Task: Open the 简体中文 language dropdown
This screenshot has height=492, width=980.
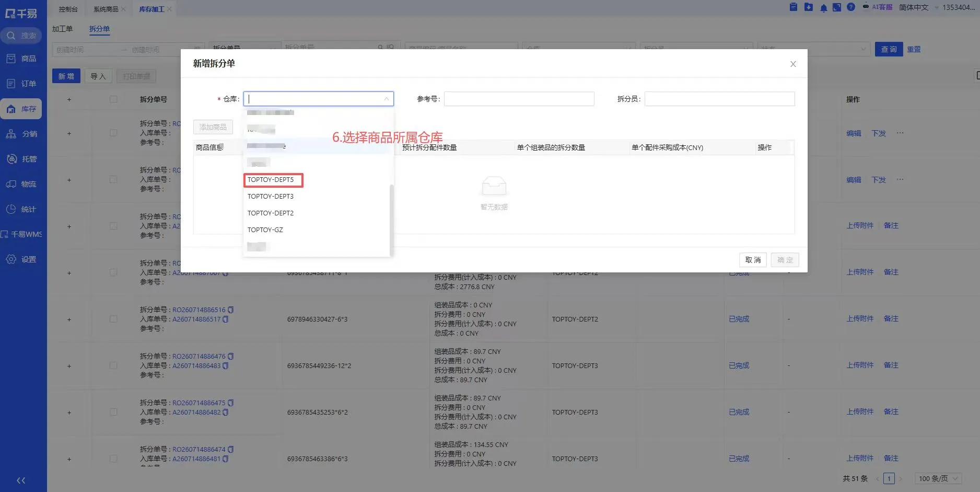Action: (x=918, y=7)
